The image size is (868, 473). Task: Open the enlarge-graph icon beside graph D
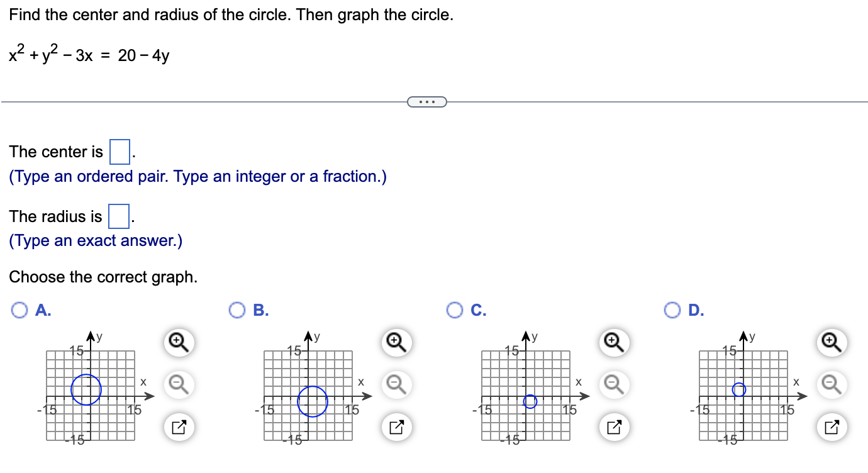point(830,427)
